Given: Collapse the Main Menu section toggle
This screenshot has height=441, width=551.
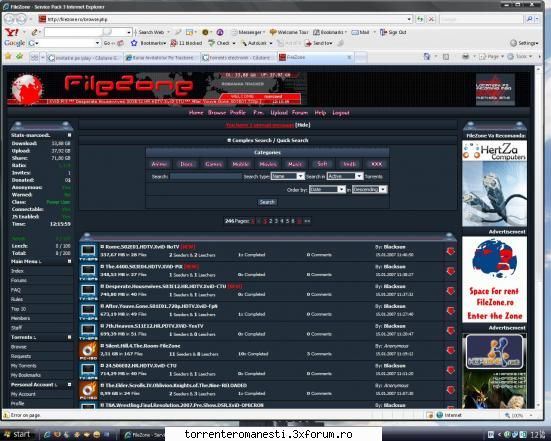Looking at the screenshot, I should pyautogui.click(x=69, y=261).
